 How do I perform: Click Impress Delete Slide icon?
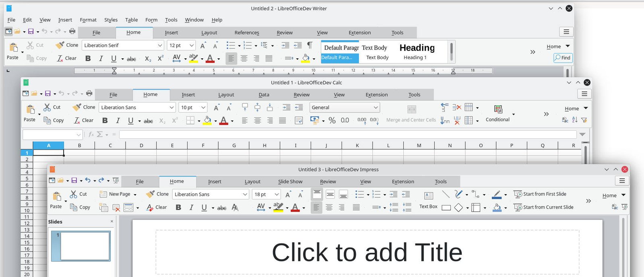coord(116,207)
